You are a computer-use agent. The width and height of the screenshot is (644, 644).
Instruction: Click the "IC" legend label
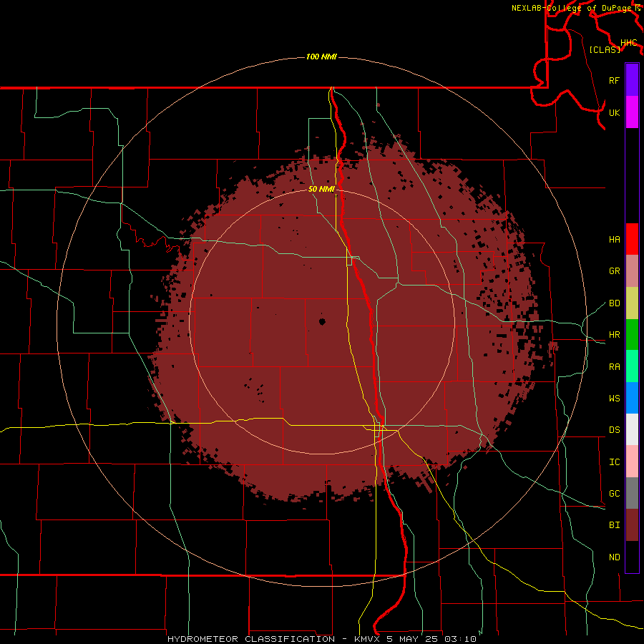coord(614,462)
